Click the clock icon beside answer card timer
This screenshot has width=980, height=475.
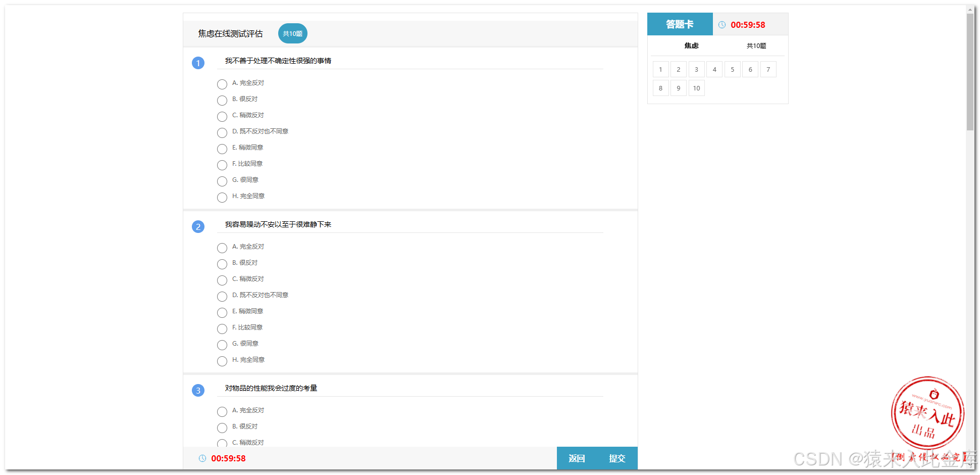tap(722, 25)
